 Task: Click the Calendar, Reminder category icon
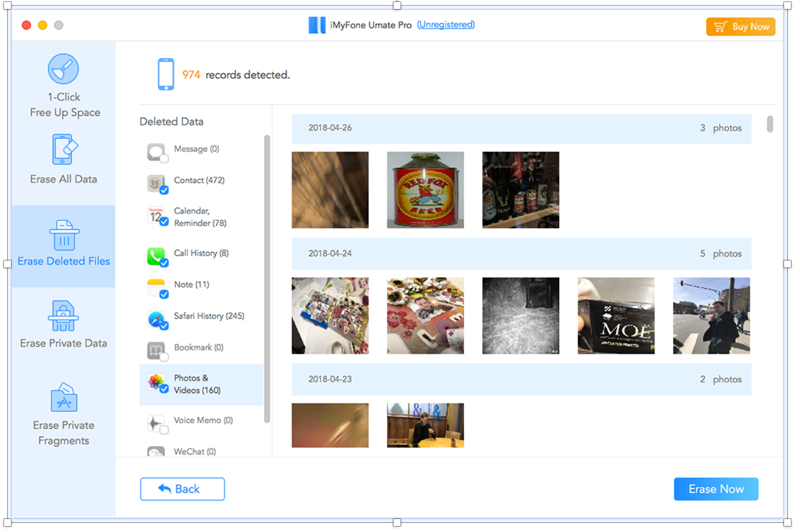pos(156,216)
